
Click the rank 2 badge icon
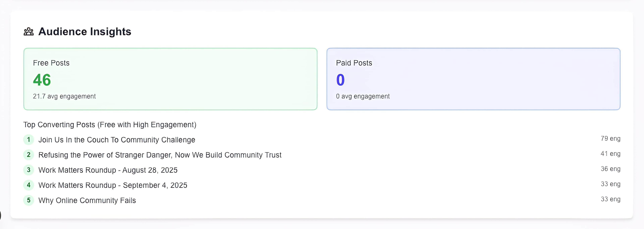[29, 155]
